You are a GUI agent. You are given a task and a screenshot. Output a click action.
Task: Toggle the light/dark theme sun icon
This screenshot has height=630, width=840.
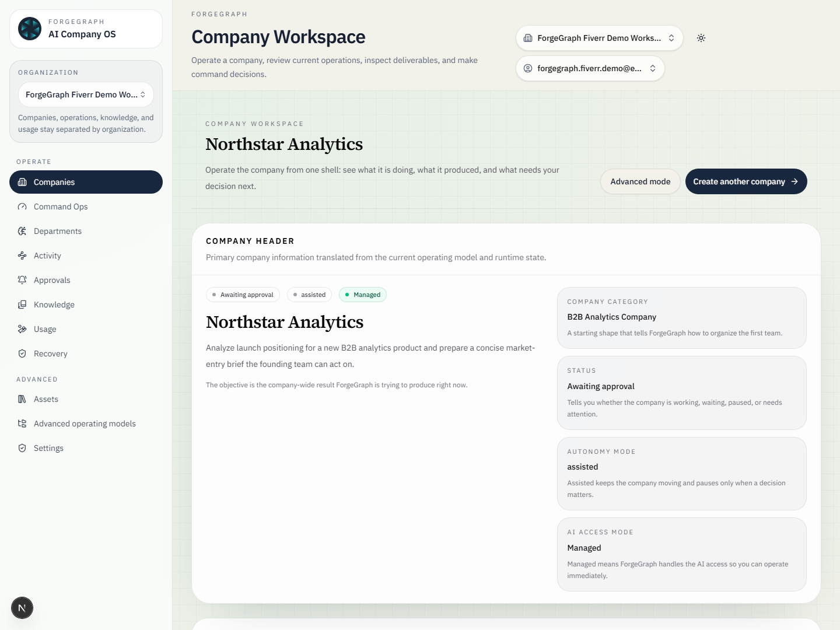(701, 38)
